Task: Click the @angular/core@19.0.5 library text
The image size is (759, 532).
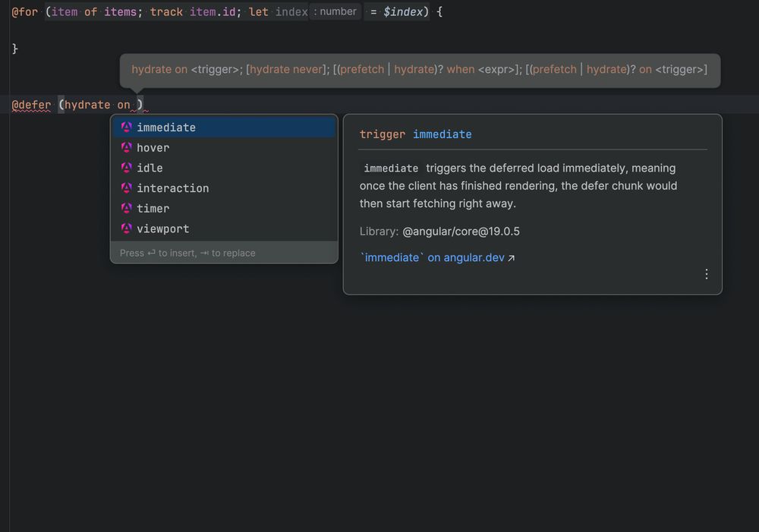Action: coord(461,231)
